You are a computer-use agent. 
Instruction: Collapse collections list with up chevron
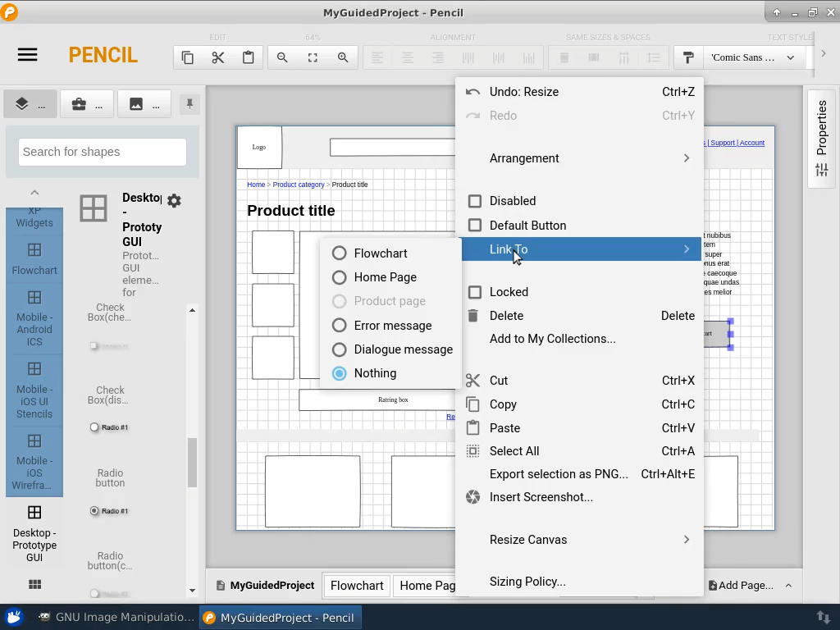pyautogui.click(x=34, y=192)
